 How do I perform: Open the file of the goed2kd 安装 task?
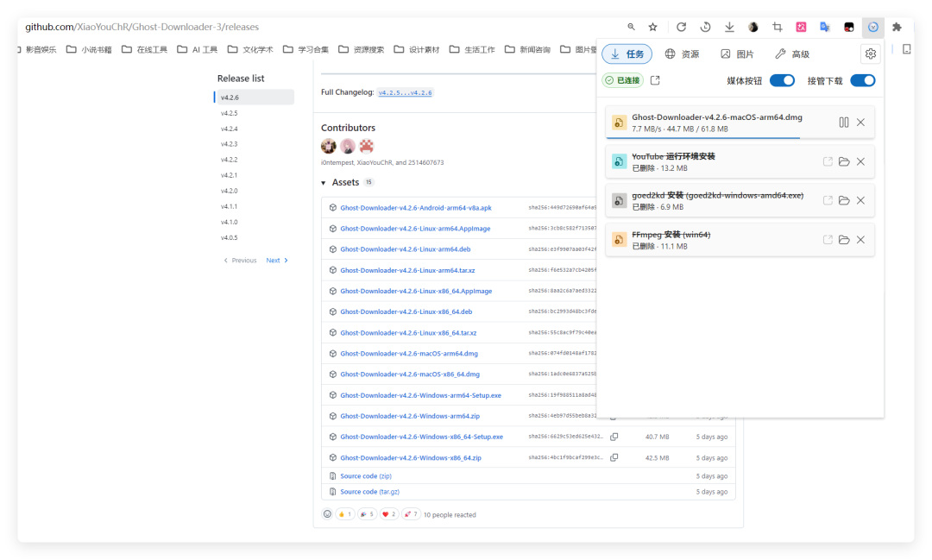(x=828, y=201)
